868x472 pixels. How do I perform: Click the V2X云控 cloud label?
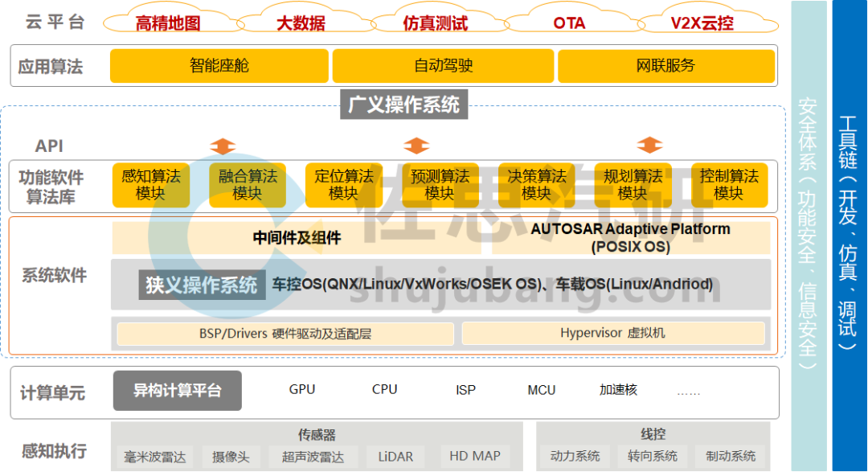coord(702,23)
